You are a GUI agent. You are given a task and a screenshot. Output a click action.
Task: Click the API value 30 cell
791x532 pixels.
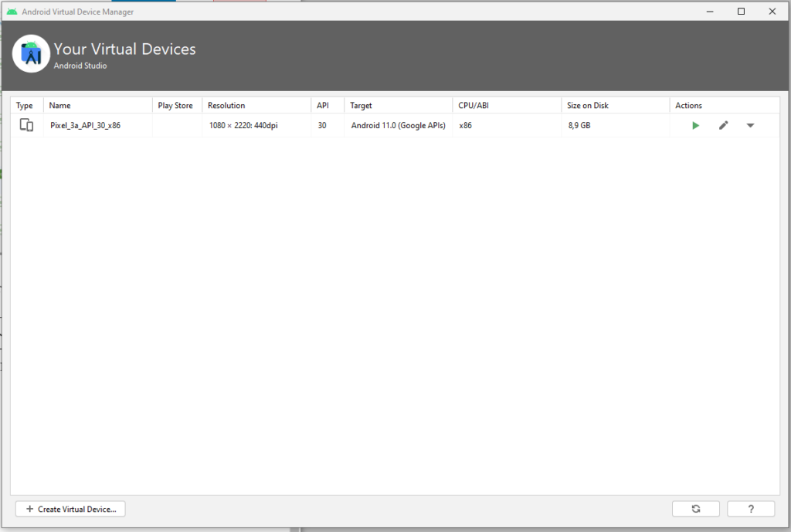click(328, 126)
